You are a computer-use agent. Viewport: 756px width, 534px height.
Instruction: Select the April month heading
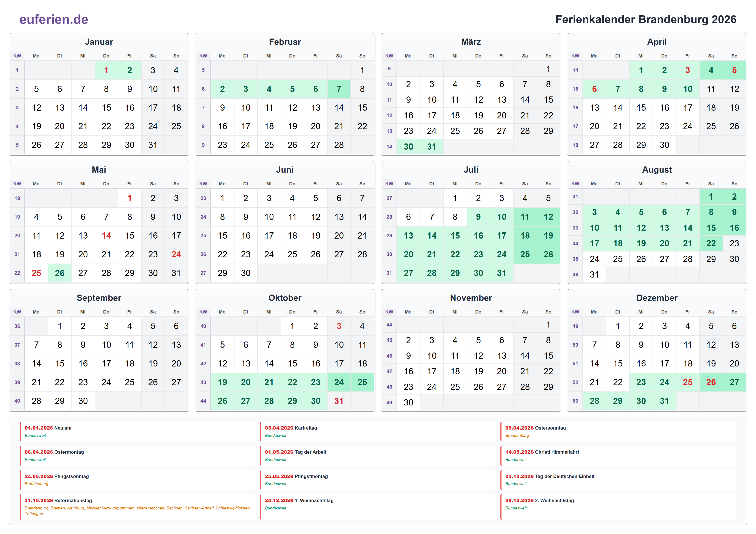click(x=657, y=42)
